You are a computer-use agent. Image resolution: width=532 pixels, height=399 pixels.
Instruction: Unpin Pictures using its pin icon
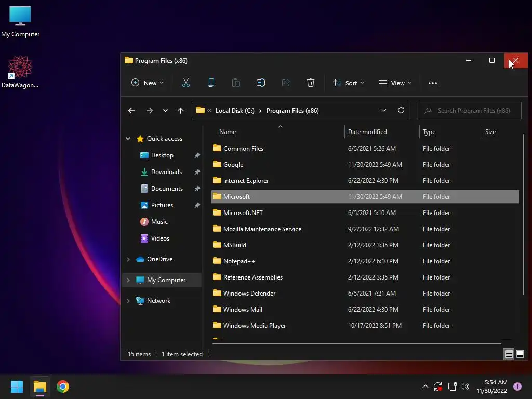coord(197,205)
